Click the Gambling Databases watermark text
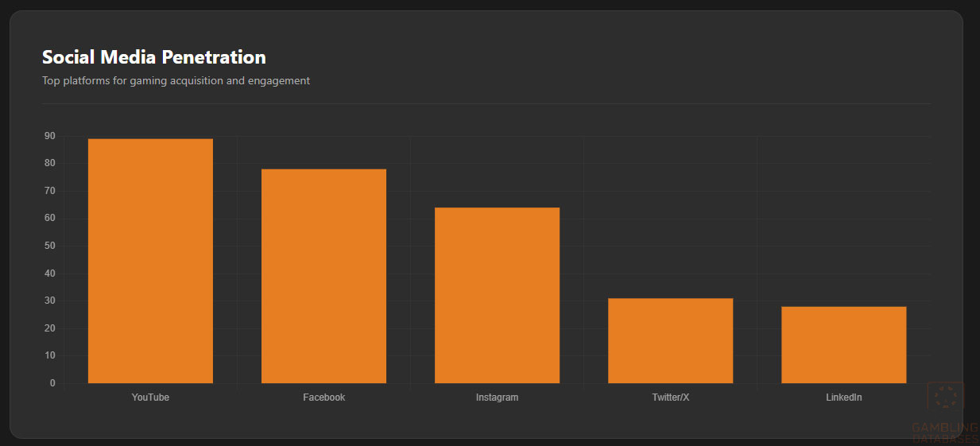980x446 pixels. point(945,433)
